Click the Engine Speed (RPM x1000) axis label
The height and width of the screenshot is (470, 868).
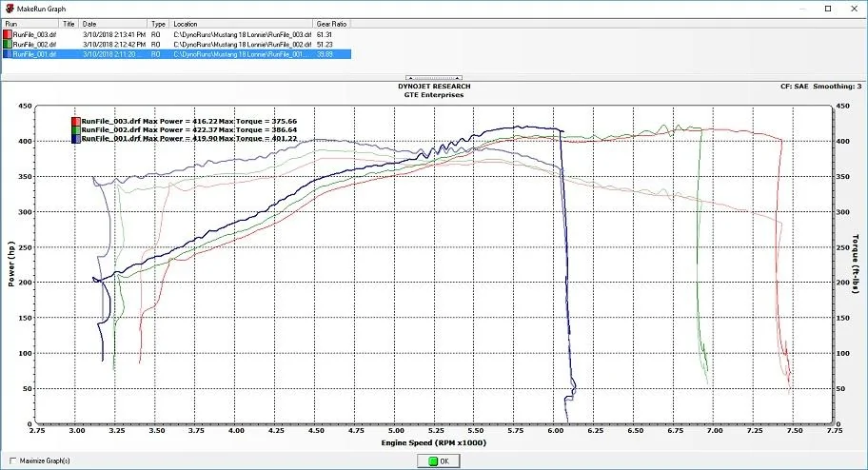[x=433, y=442]
